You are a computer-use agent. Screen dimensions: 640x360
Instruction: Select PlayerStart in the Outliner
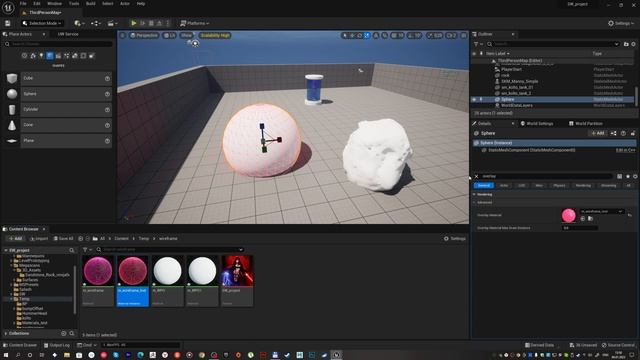(511, 69)
